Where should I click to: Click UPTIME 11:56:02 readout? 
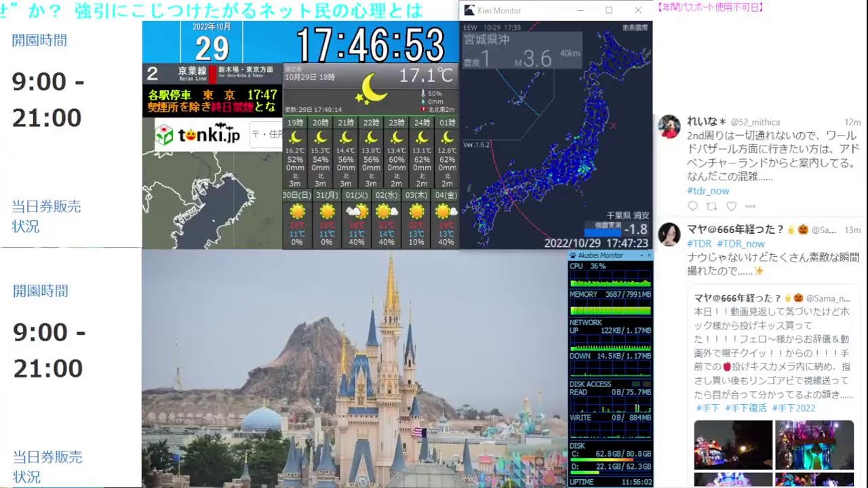coord(610,482)
